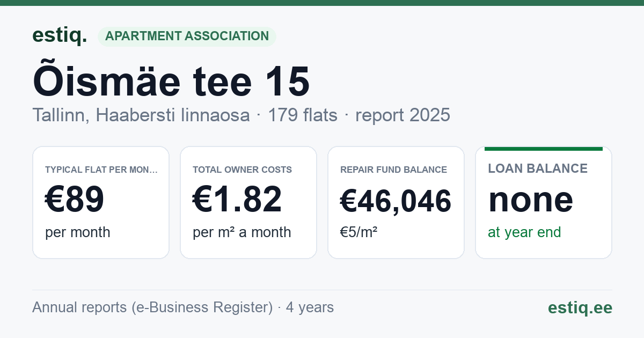Click the €89 value
Viewport: 644px width, 338px height.
pos(75,200)
